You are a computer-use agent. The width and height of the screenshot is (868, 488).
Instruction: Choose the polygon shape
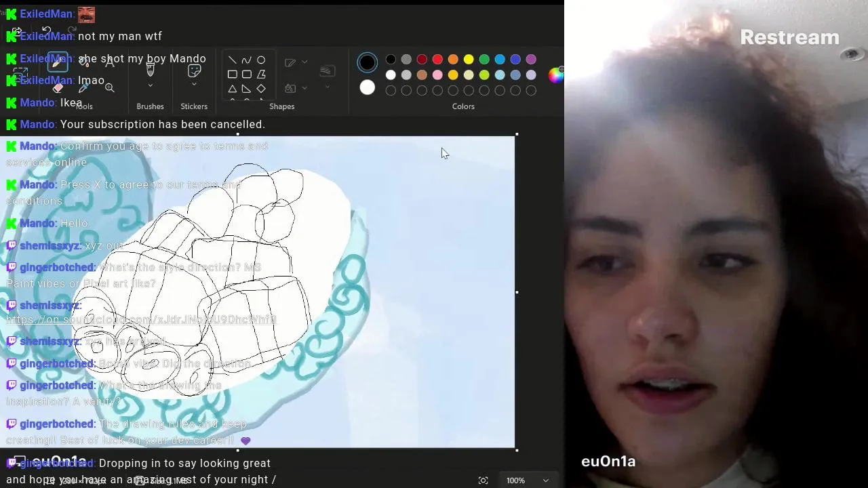261,75
